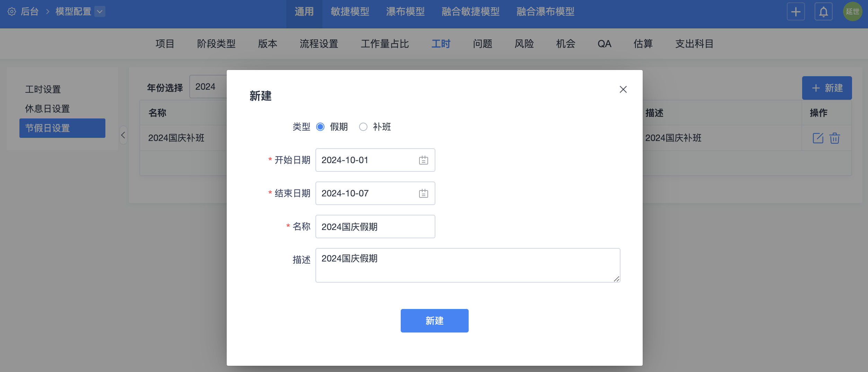This screenshot has width=868, height=372.
Task: Submit the form with 新建 button
Action: click(x=434, y=321)
